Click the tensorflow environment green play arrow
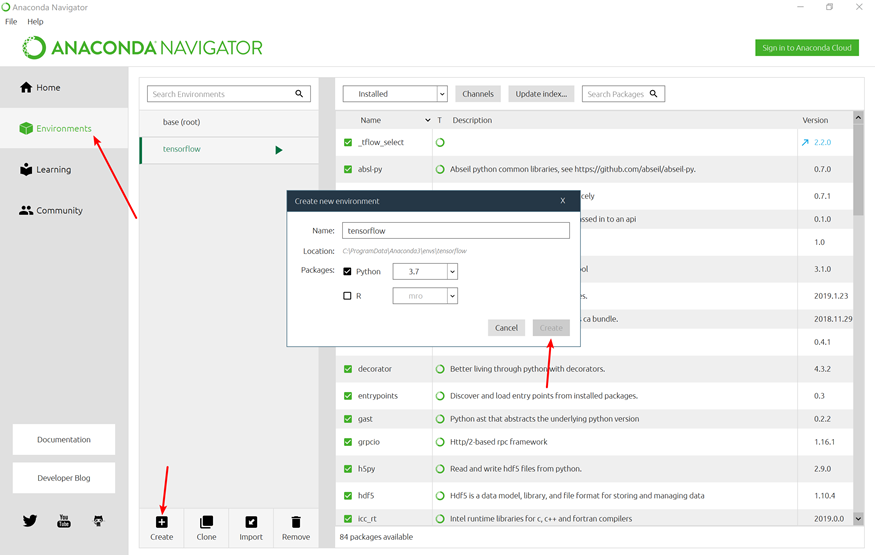Image resolution: width=875 pixels, height=555 pixels. [278, 150]
